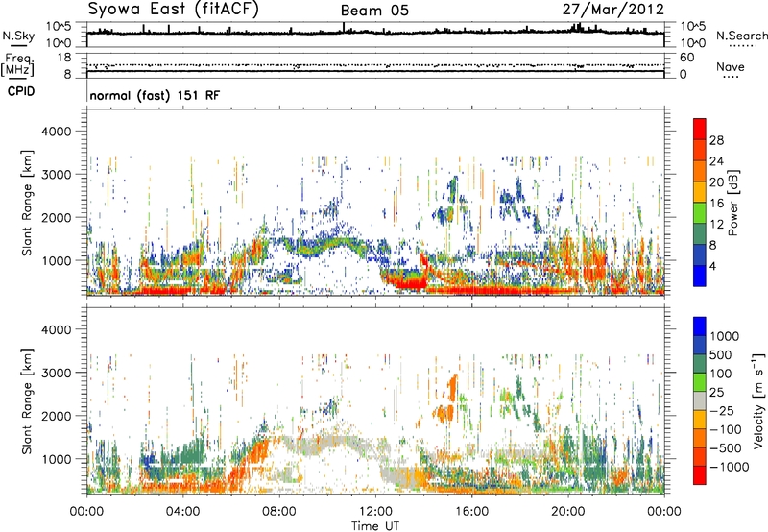Click the 'N.Search' legend label
The height and width of the screenshot is (532, 768).
(742, 36)
